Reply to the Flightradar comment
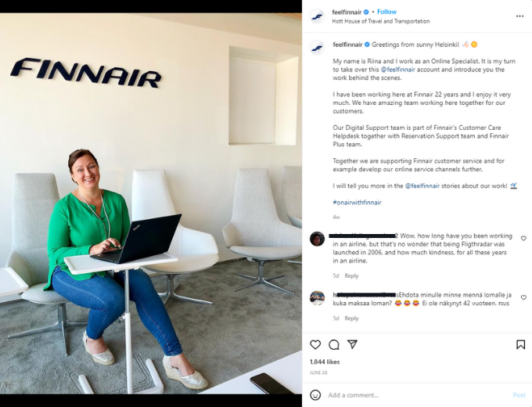Image resolution: width=532 pixels, height=407 pixels. pos(351,276)
